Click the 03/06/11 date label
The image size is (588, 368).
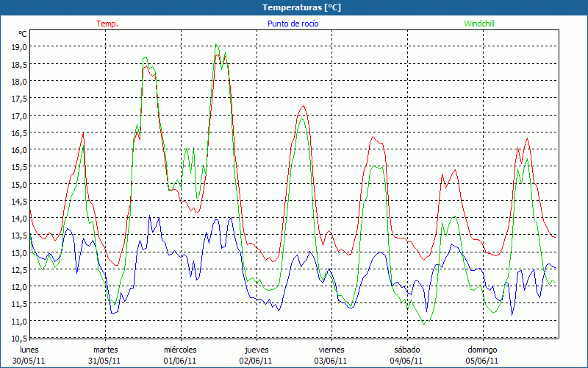click(331, 361)
